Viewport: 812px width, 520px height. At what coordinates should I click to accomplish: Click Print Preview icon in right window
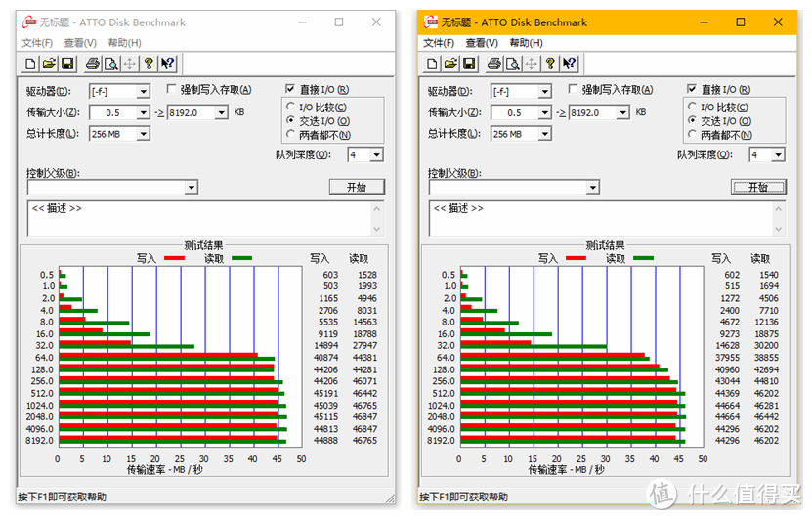coord(512,64)
